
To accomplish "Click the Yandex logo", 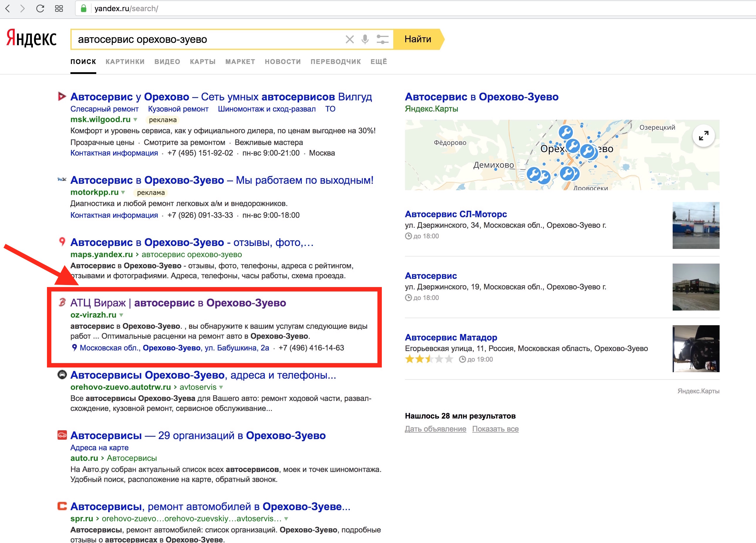I will 32,38.
